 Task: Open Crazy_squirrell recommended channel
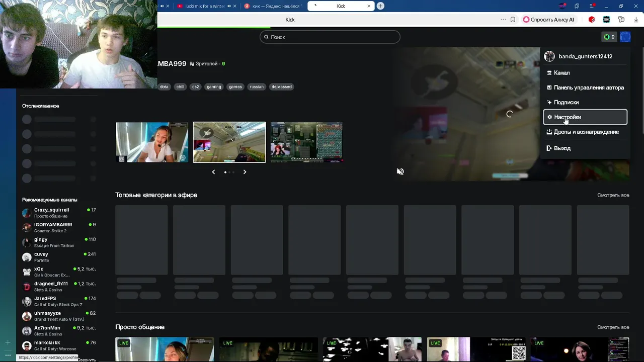59,213
